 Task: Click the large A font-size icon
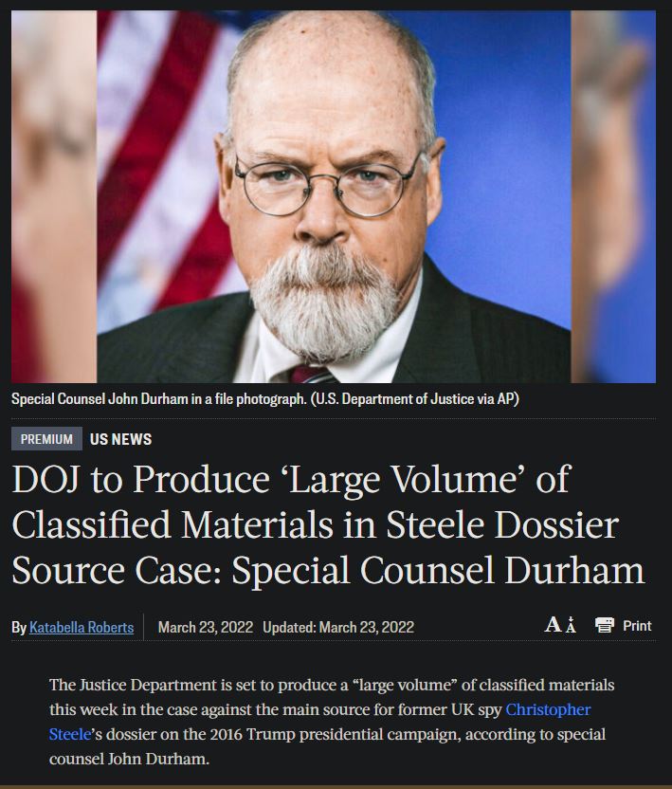553,625
